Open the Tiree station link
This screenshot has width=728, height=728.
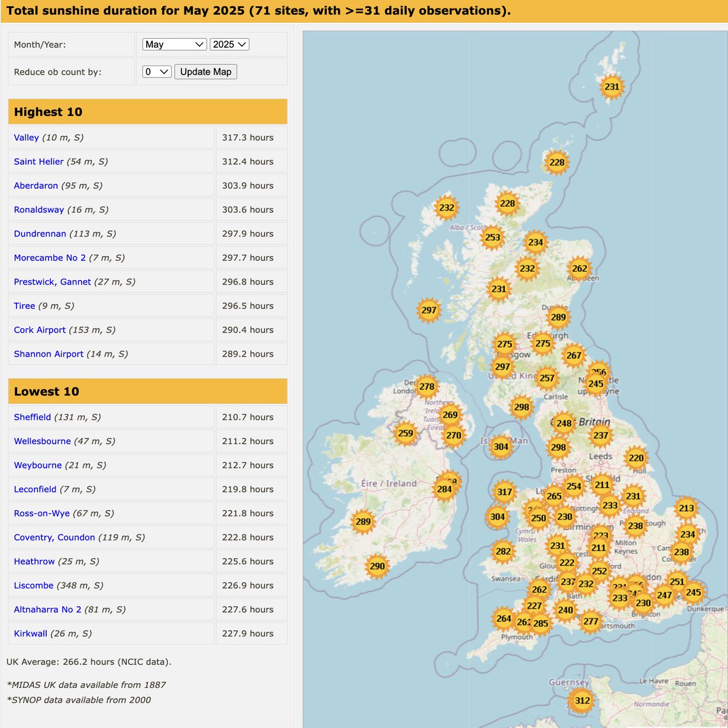[24, 306]
